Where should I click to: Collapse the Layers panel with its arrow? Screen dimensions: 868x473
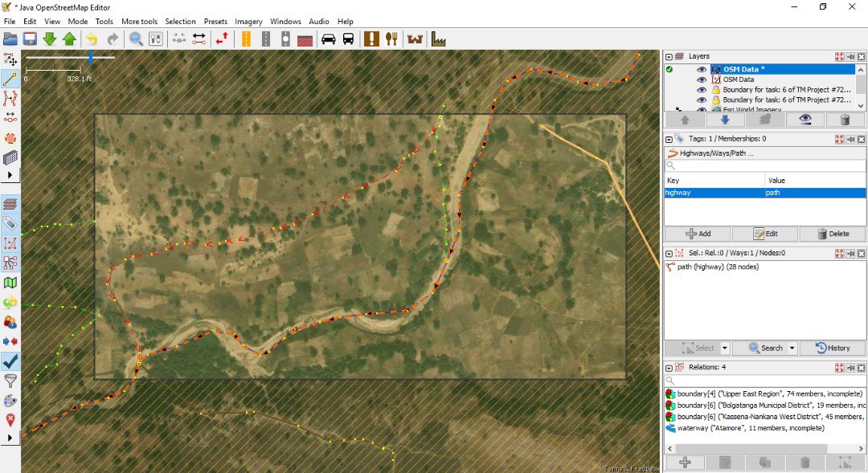coord(669,56)
